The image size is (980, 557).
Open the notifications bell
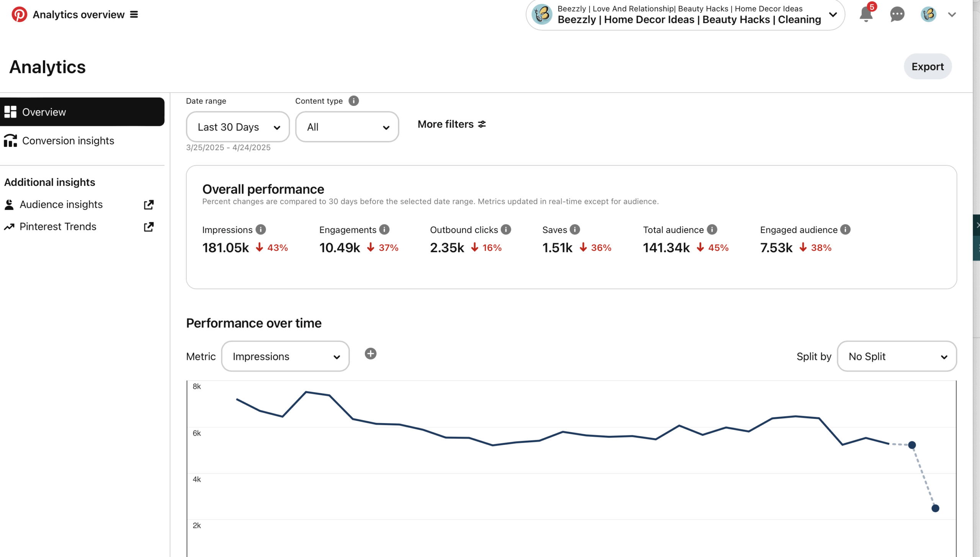tap(866, 15)
